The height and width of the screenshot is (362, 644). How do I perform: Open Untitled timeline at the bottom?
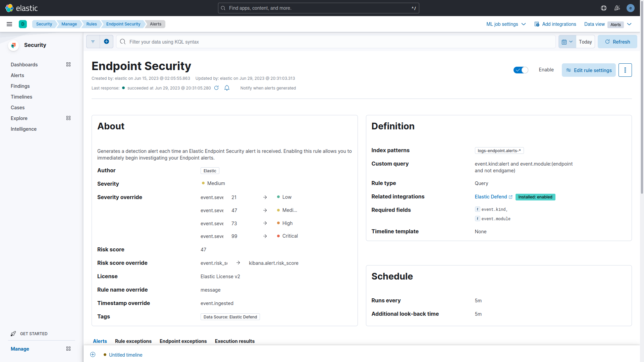(125, 355)
